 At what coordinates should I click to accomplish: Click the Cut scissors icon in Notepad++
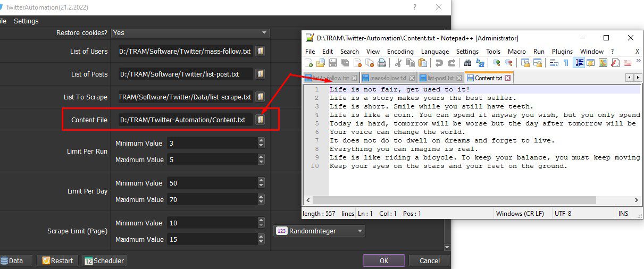pos(398,63)
